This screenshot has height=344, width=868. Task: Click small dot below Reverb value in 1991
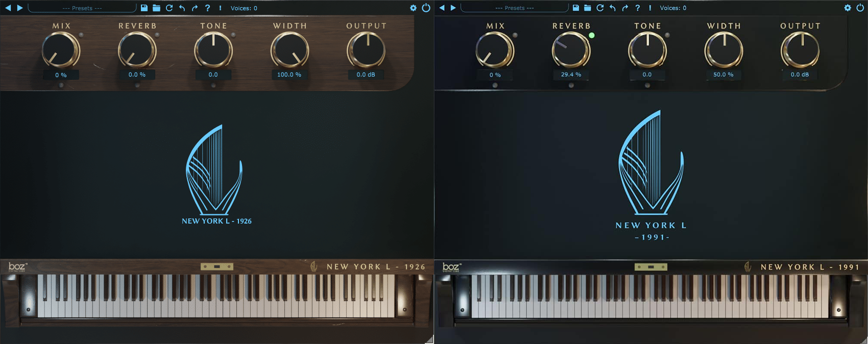[571, 85]
